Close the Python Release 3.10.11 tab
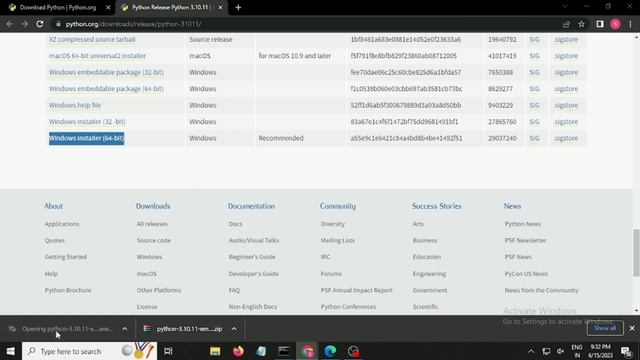Screen dimensions: 640x360 220,7
